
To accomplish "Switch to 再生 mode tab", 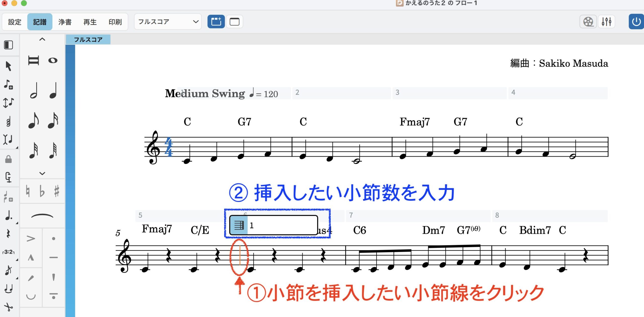I will (x=90, y=22).
